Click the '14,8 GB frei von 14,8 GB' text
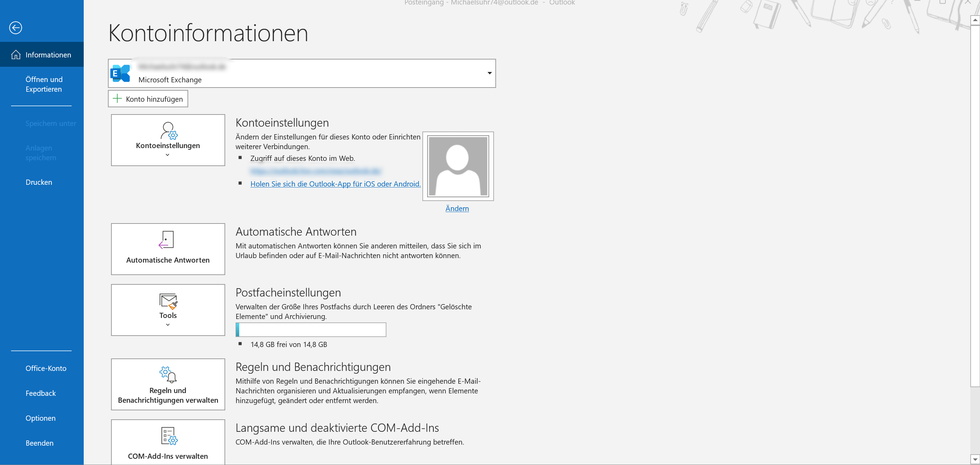 coord(288,344)
